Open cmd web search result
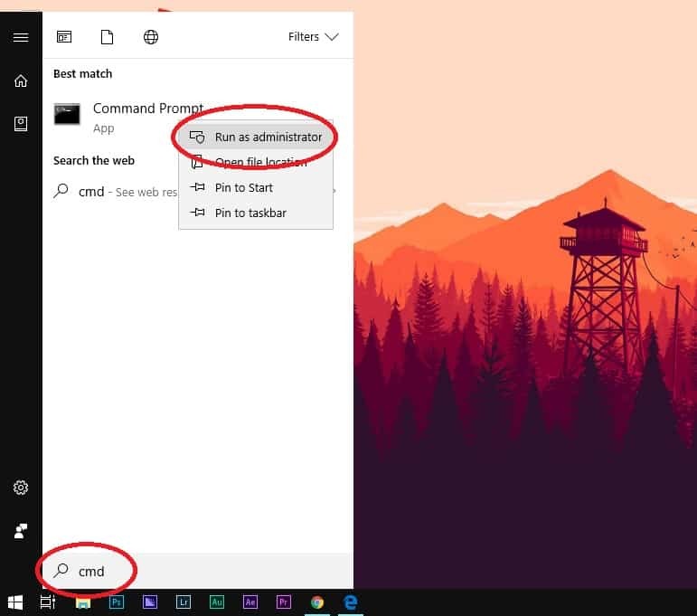Screen dimensions: 697x616 pyautogui.click(x=198, y=192)
